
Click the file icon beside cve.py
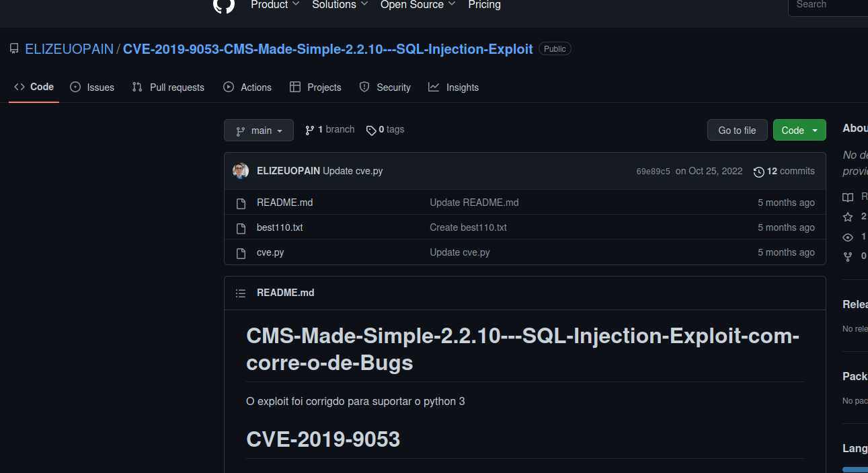coord(241,253)
